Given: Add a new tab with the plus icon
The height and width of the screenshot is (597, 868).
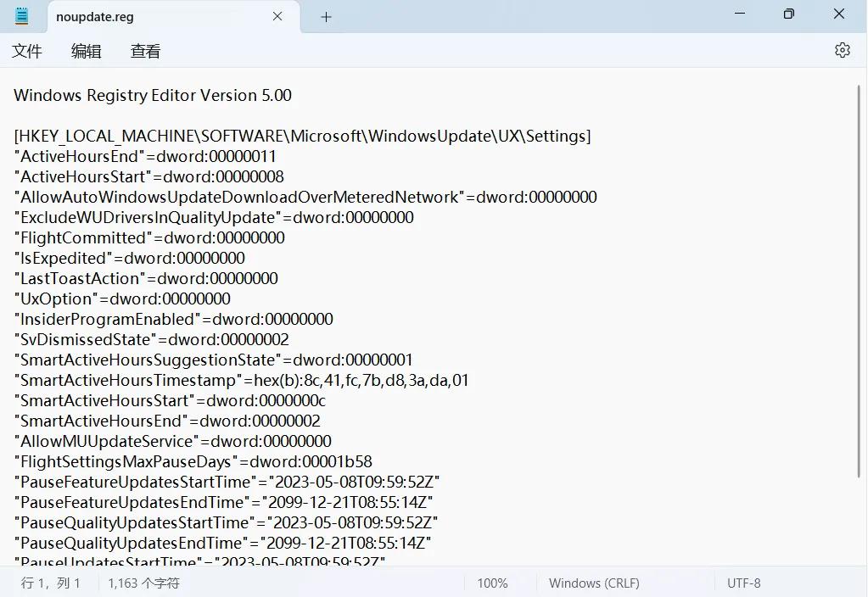Looking at the screenshot, I should (x=326, y=17).
